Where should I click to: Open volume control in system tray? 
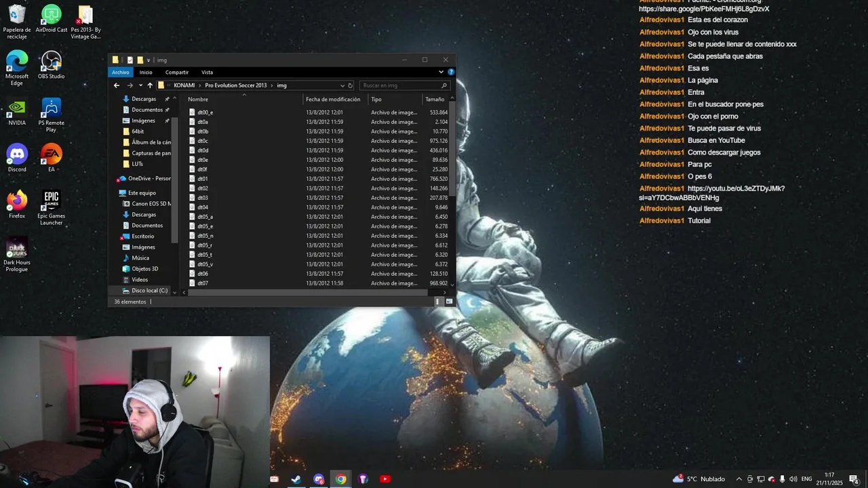coord(793,479)
